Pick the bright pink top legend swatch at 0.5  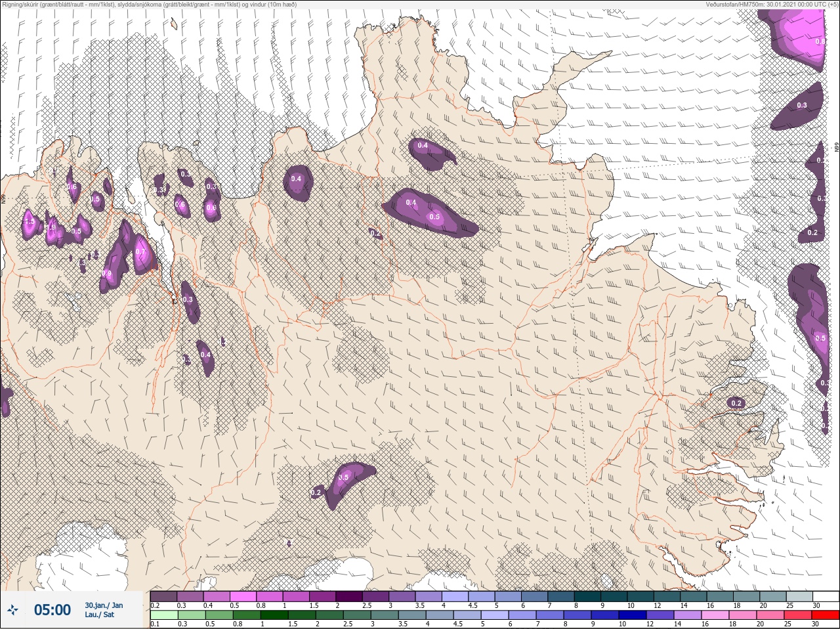(243, 596)
